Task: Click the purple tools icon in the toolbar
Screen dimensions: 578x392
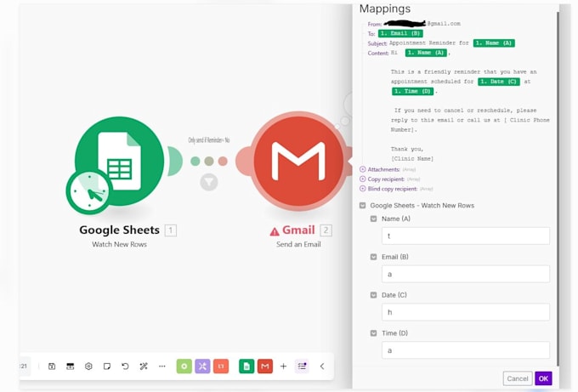Action: [202, 366]
